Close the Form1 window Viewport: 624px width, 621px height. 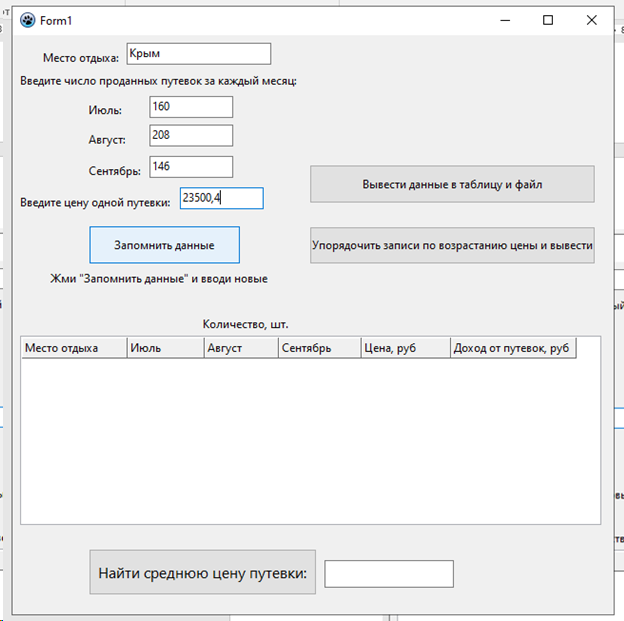[593, 20]
